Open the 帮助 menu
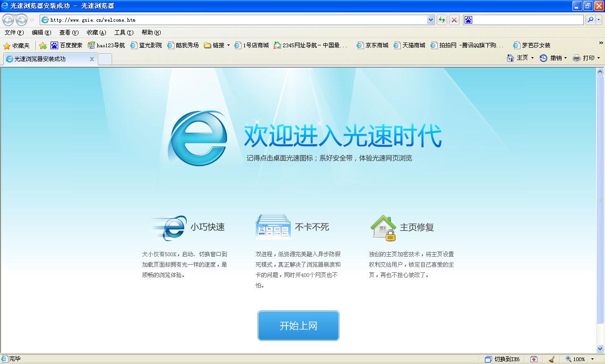The width and height of the screenshot is (605, 364). 151,33
